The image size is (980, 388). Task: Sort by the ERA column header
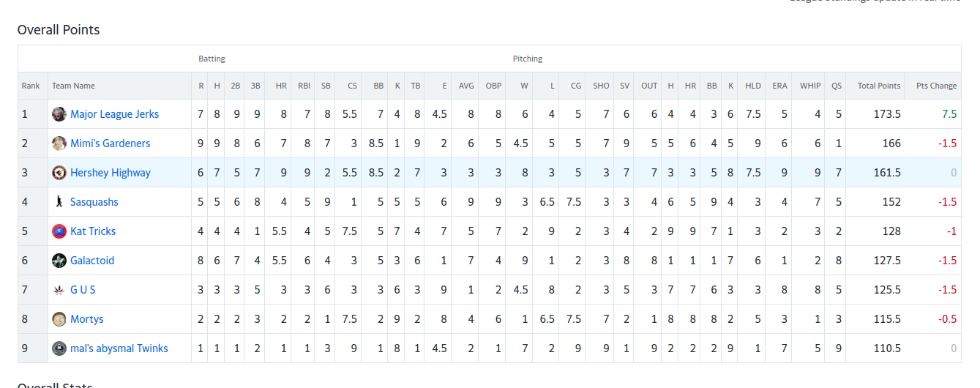click(780, 86)
